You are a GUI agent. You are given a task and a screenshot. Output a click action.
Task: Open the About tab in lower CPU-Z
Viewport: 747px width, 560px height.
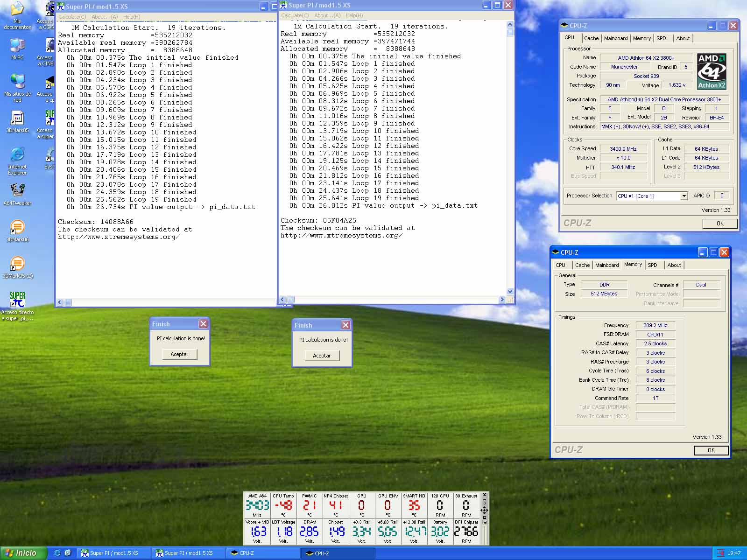coord(674,265)
